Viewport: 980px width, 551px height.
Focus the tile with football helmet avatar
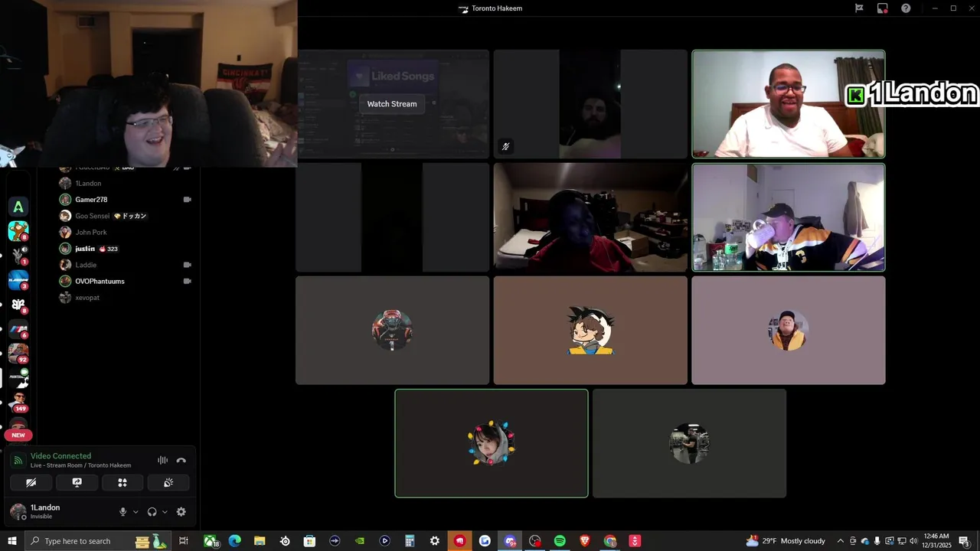click(392, 331)
